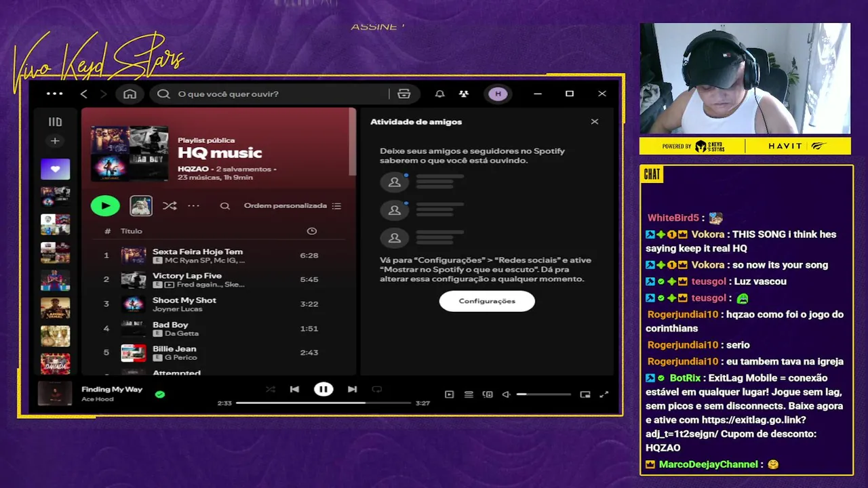Viewport: 868px width, 488px height.
Task: Go back with the left arrow
Action: click(84, 94)
